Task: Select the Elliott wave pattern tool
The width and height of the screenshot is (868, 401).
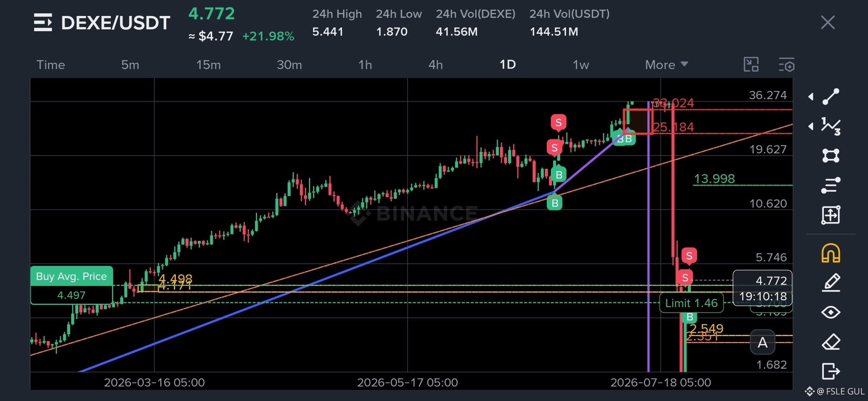Action: tap(831, 127)
